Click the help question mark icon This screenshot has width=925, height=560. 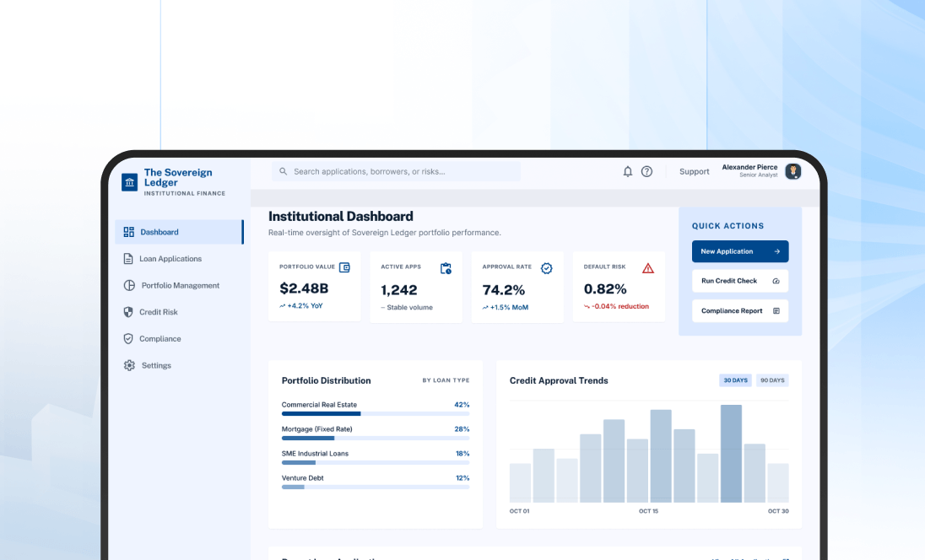click(x=646, y=171)
